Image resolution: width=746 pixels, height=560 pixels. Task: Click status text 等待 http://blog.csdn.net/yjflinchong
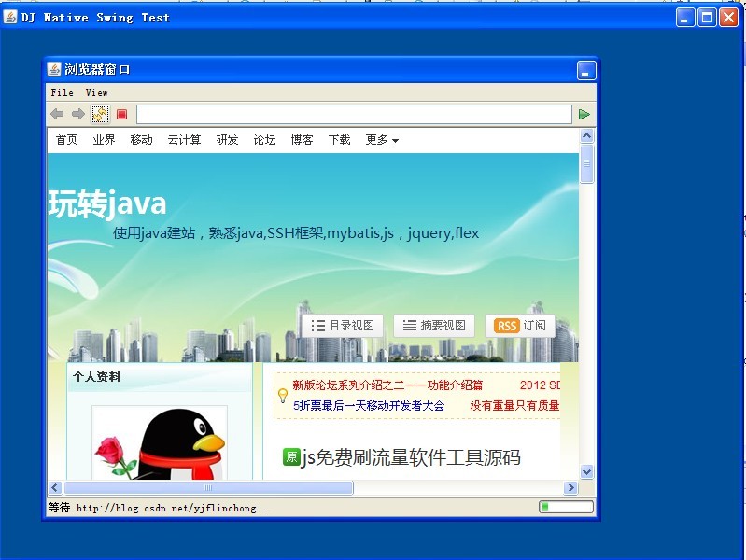159,508
